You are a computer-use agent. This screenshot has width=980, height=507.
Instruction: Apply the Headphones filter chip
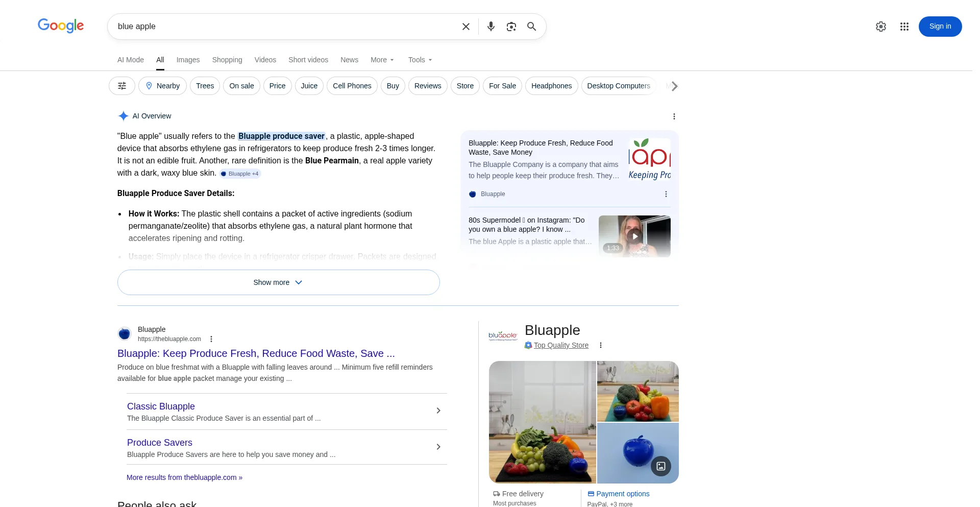(551, 86)
